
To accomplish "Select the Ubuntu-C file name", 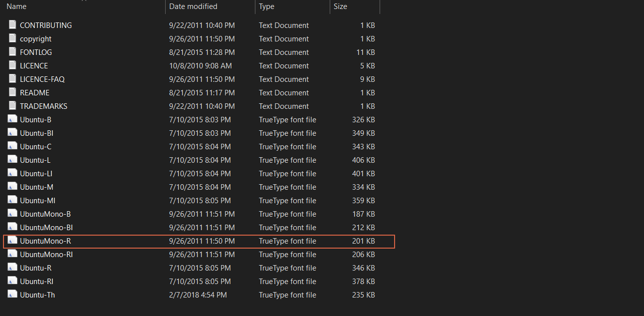I will pos(35,146).
